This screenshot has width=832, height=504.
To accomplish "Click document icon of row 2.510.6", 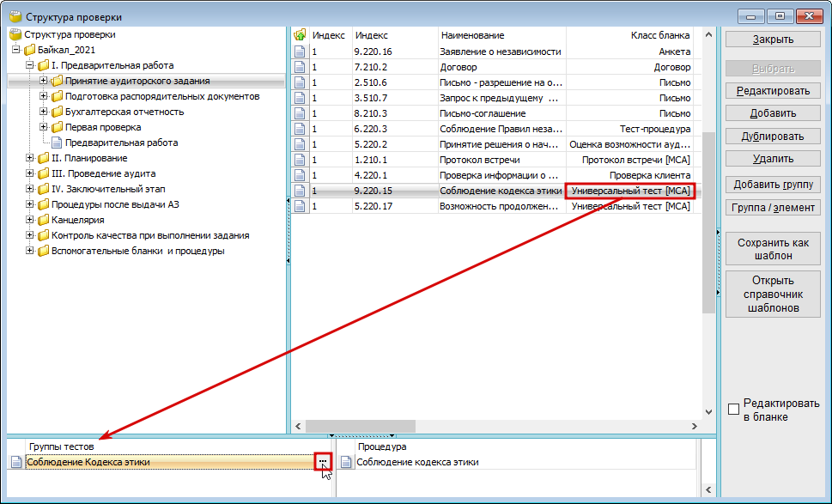I will click(300, 82).
